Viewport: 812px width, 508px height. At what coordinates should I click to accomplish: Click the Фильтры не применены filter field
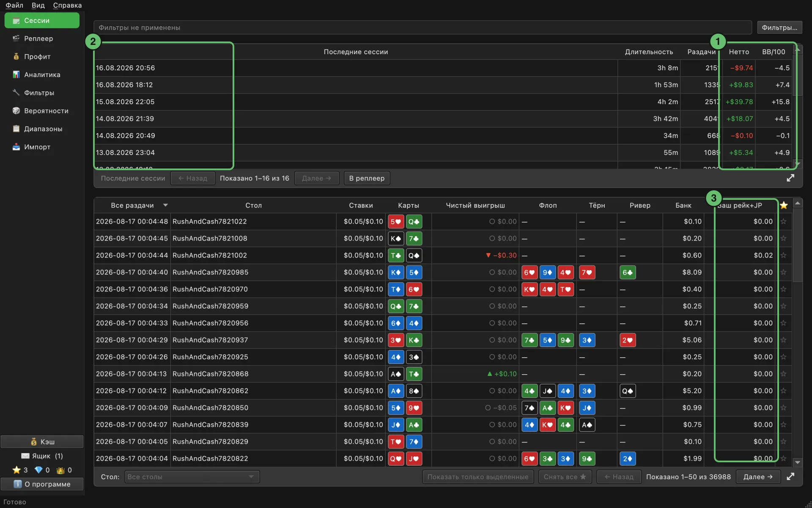422,28
